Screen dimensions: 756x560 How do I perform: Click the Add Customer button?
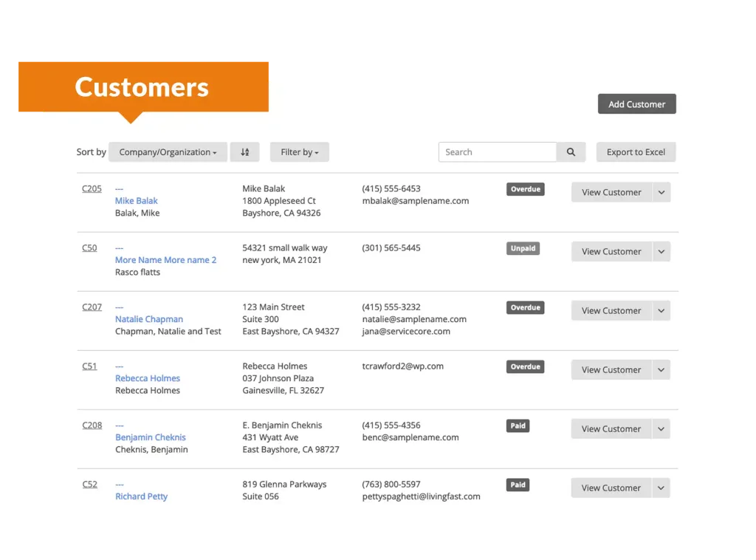pyautogui.click(x=636, y=104)
